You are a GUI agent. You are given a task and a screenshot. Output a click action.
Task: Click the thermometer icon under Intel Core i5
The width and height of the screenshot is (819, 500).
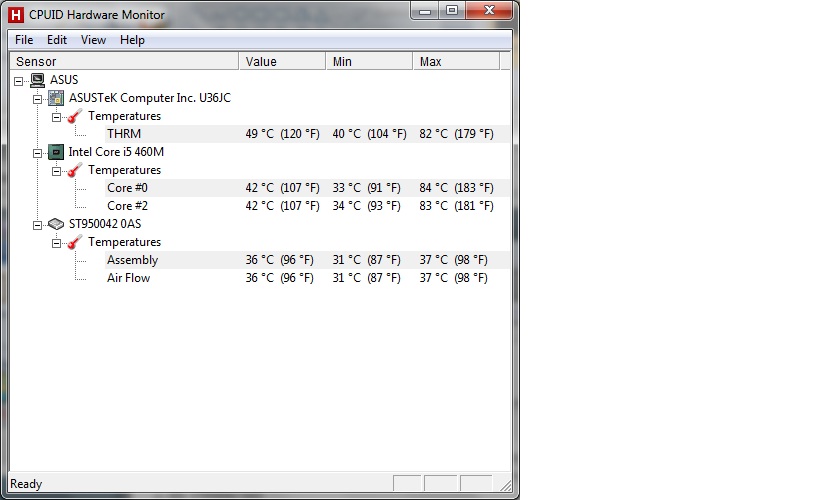[x=75, y=170]
